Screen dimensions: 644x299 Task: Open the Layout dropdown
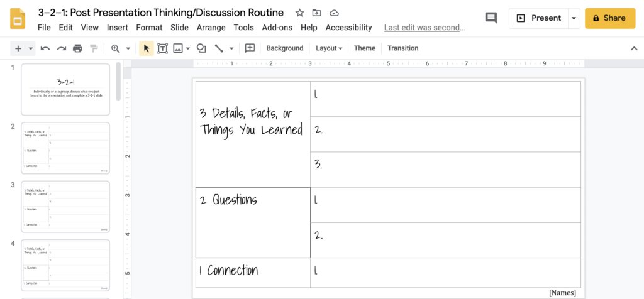pyautogui.click(x=328, y=48)
